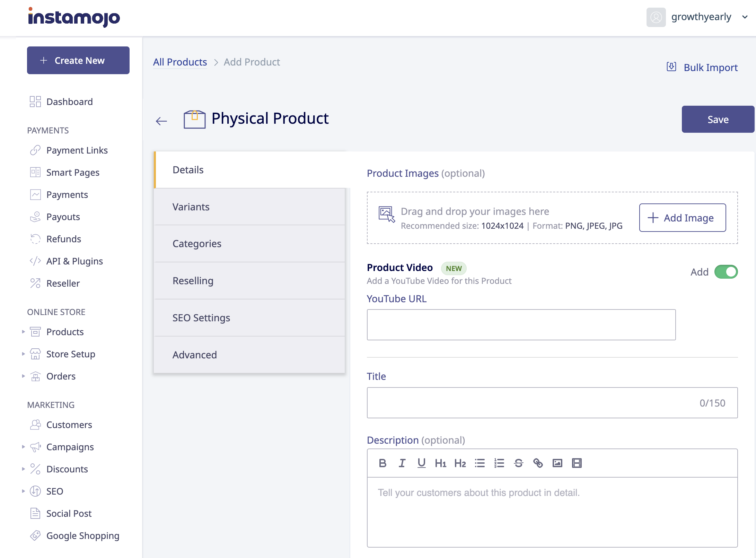This screenshot has height=558, width=756.
Task: Expand the Store Setup arrow
Action: pos(23,354)
